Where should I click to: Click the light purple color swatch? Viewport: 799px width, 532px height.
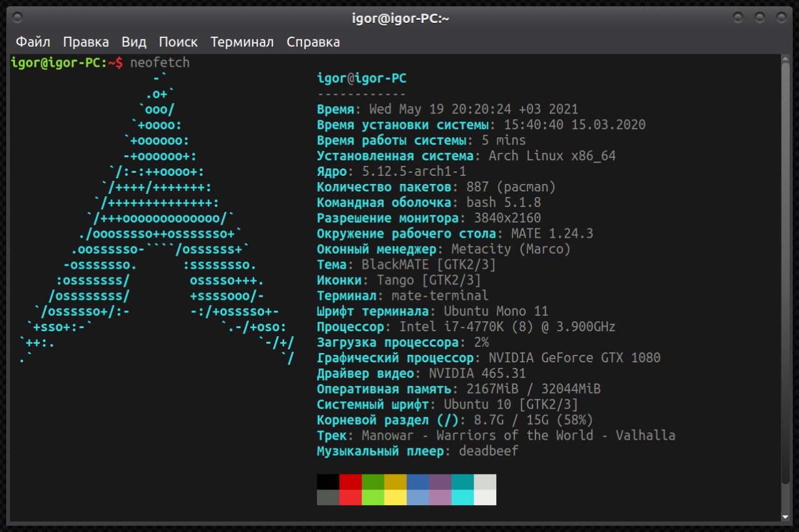coord(441,497)
